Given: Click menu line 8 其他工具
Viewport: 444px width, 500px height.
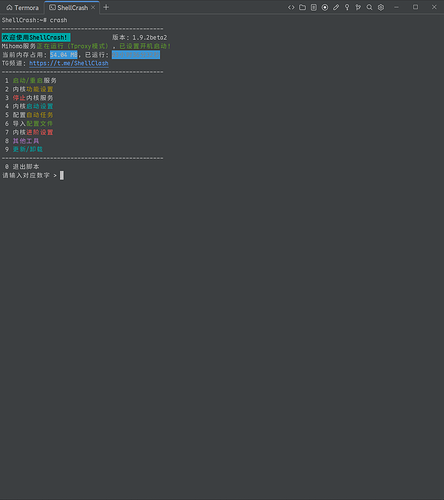Looking at the screenshot, I should (x=22, y=141).
